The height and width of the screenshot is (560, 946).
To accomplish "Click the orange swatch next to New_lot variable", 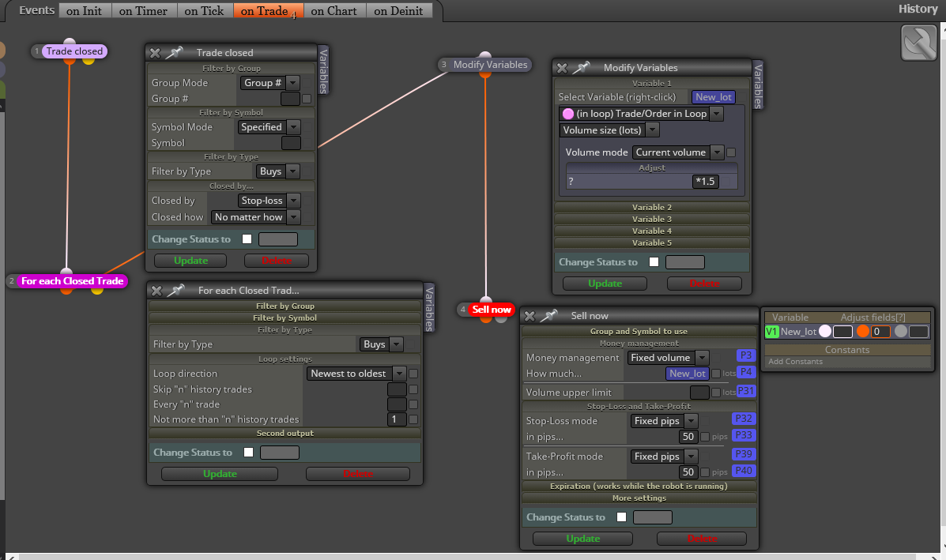I will (x=863, y=331).
